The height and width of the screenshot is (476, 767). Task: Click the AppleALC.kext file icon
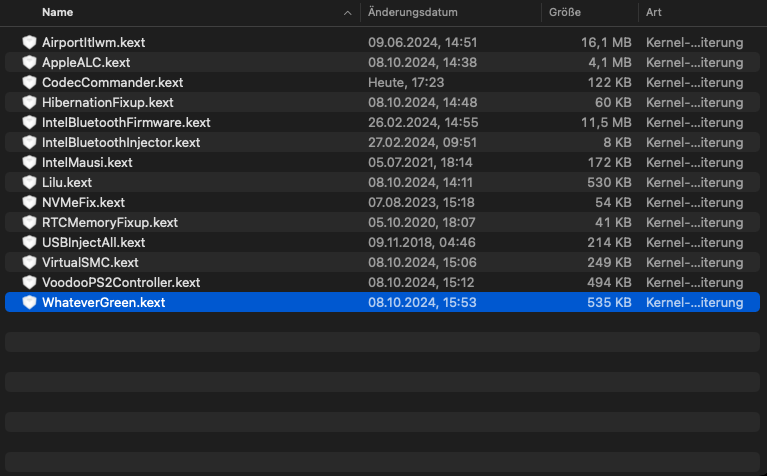(x=30, y=63)
